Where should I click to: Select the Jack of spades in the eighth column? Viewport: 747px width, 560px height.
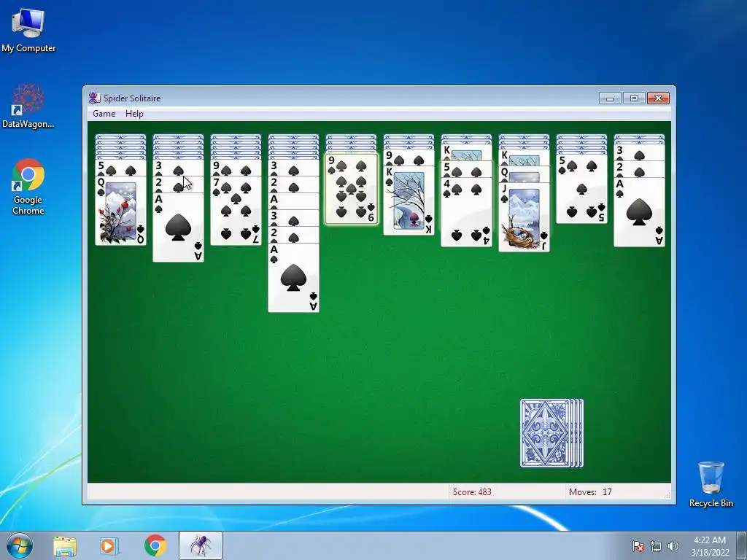[524, 217]
